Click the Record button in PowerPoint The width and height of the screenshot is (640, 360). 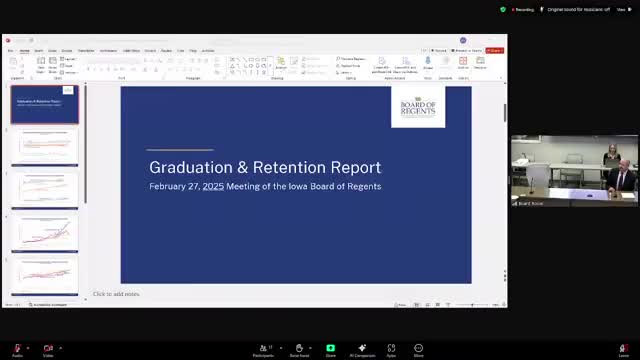pyautogui.click(x=440, y=51)
